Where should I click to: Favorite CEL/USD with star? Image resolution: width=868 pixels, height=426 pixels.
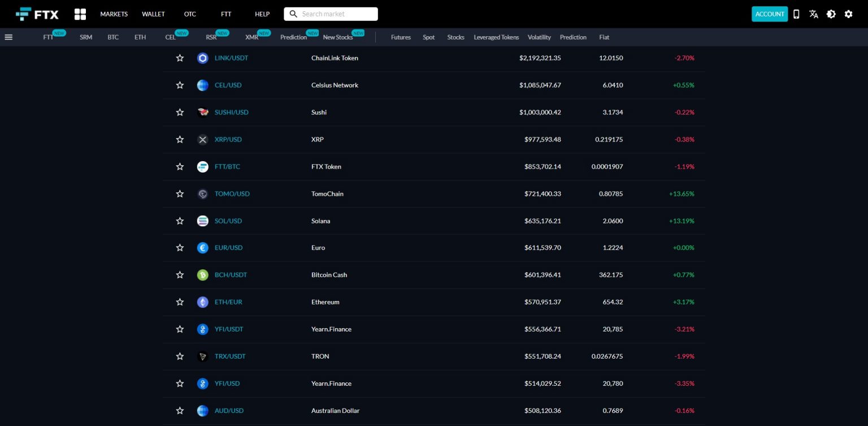tap(180, 85)
